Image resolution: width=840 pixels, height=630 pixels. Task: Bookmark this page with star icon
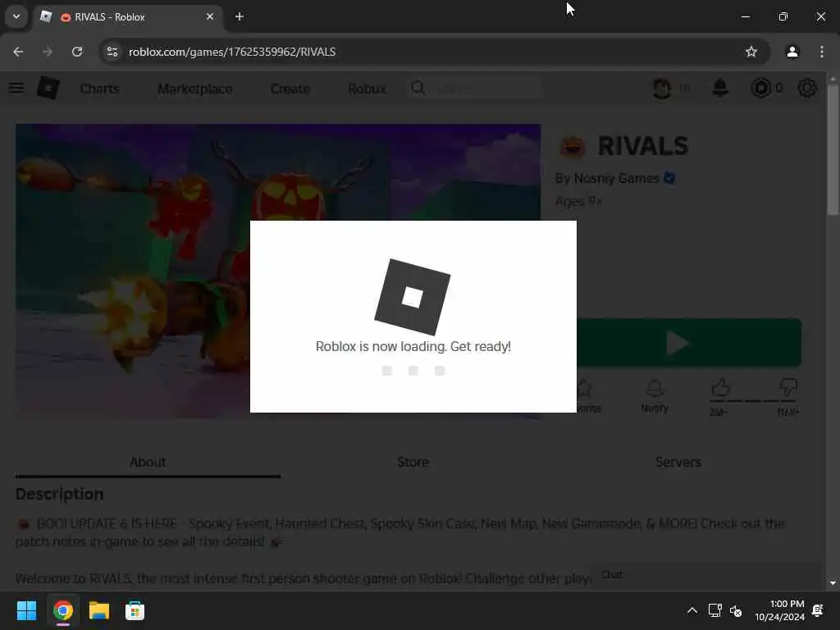click(751, 52)
